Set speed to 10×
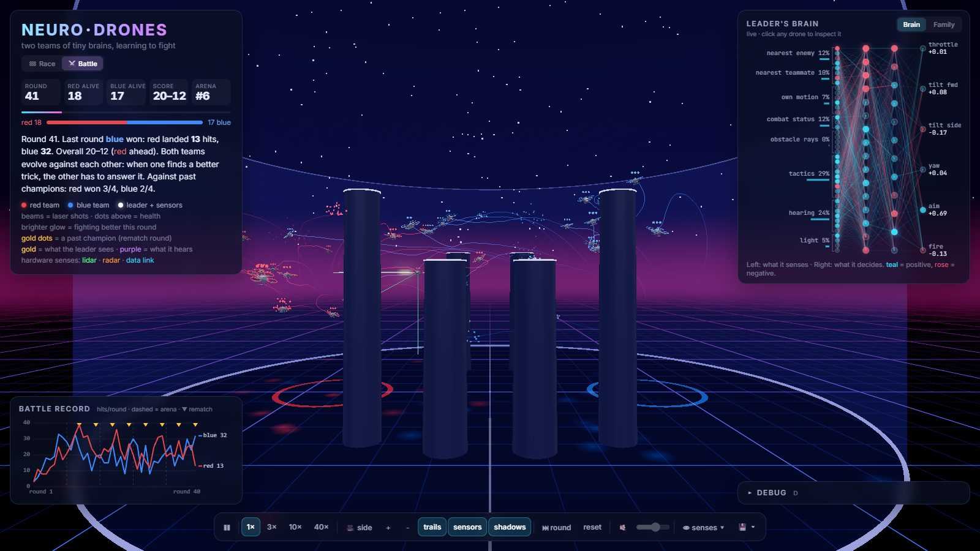Screen dimensions: 980x551 tap(295, 527)
